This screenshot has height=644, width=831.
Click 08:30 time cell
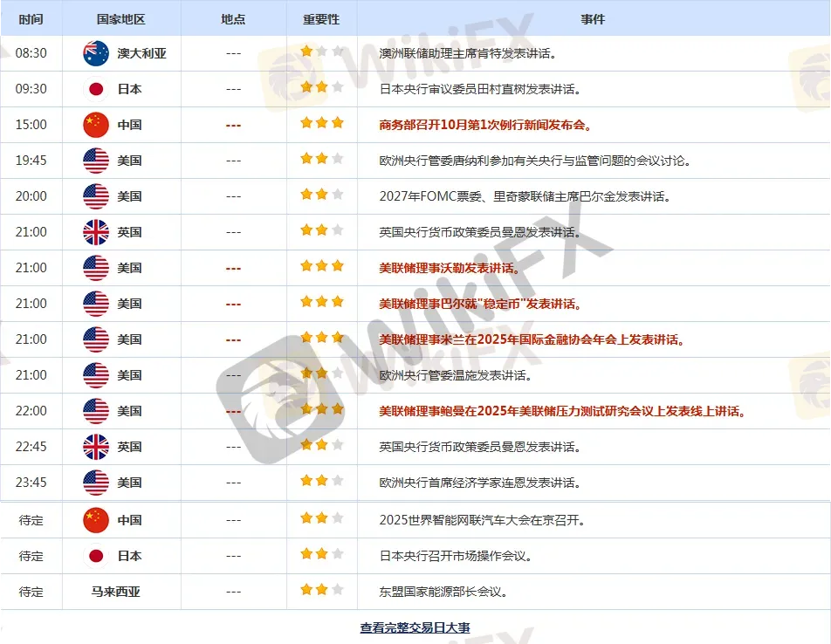(31, 53)
